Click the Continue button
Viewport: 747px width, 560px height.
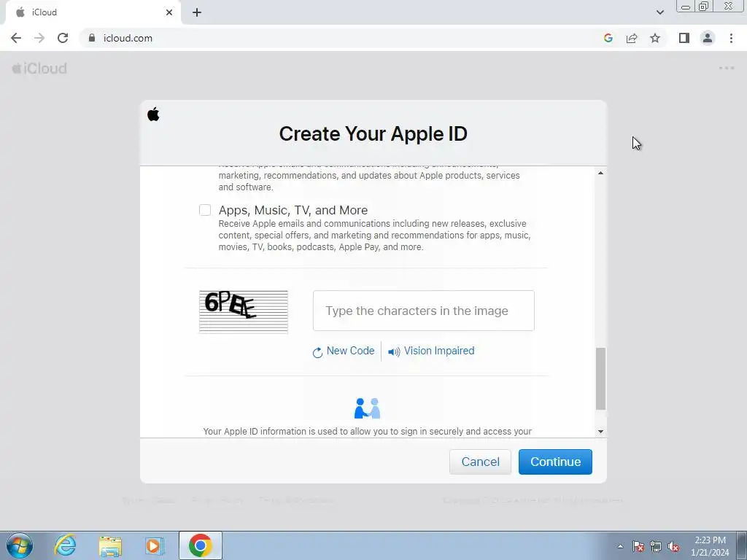pos(555,462)
